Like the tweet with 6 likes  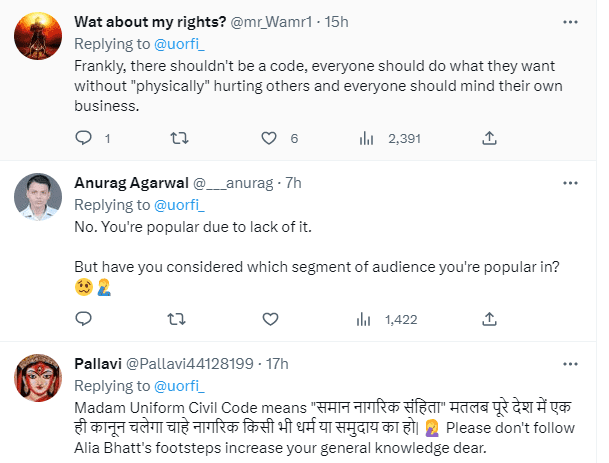[x=269, y=137]
